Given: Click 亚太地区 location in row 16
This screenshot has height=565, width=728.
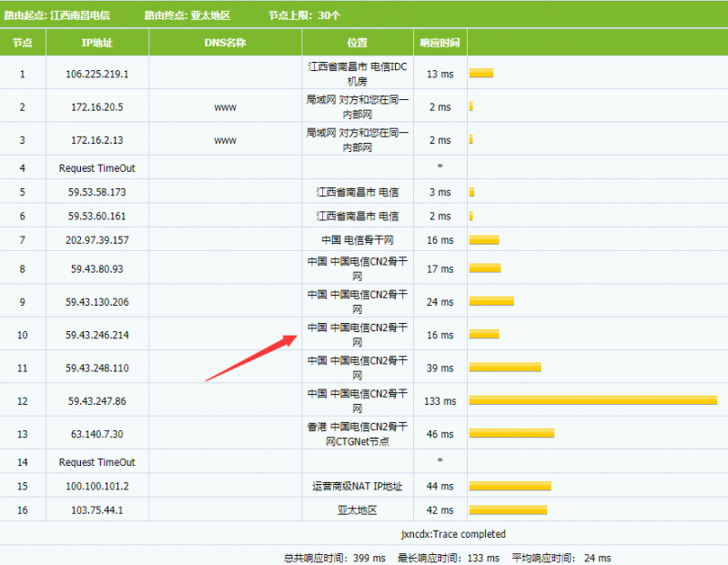Looking at the screenshot, I should coord(357,510).
